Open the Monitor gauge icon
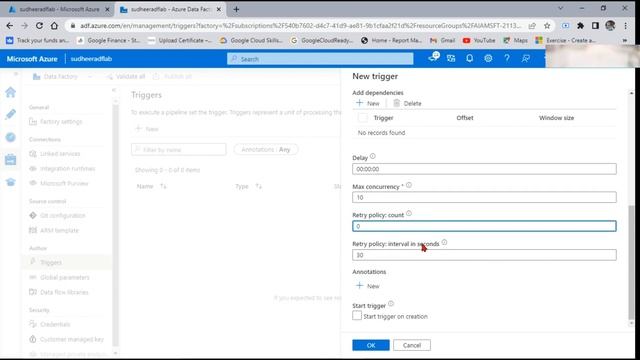The image size is (640, 360). (x=11, y=137)
